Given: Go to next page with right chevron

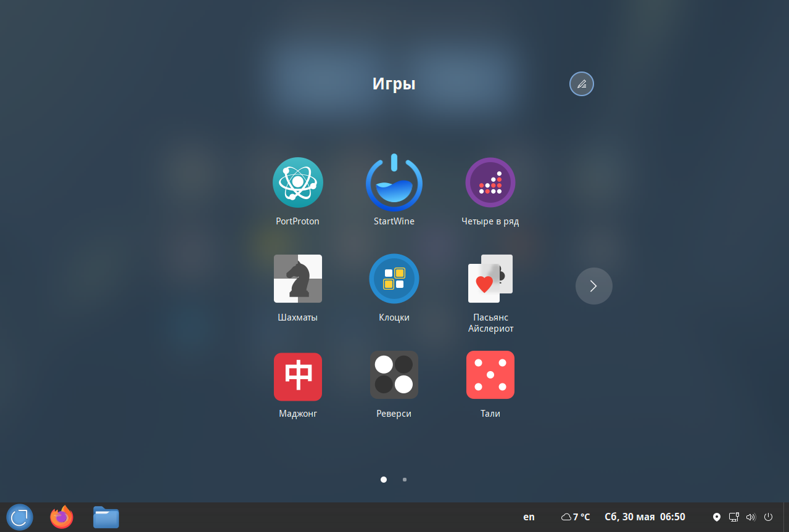Looking at the screenshot, I should click(594, 286).
